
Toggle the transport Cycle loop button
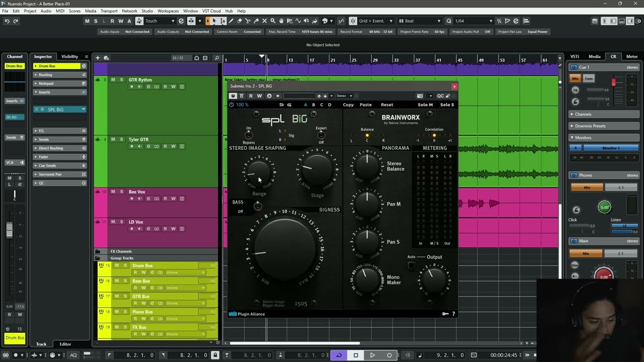coord(339,355)
